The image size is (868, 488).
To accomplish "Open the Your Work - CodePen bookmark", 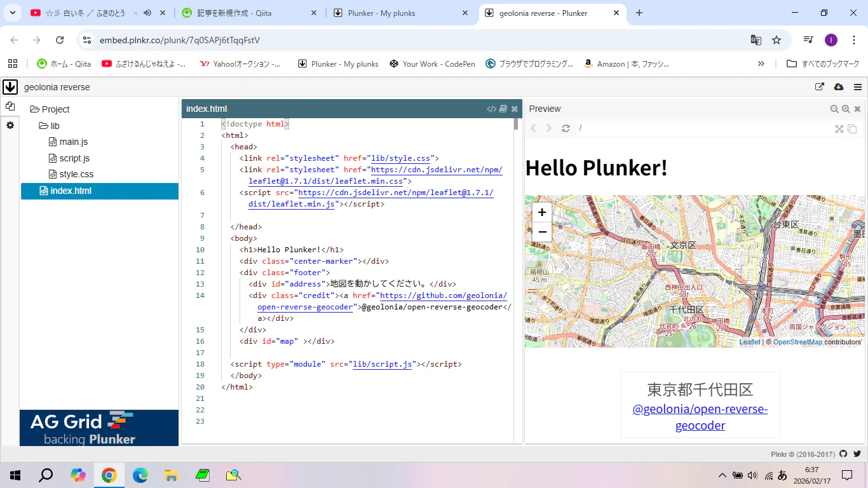I will point(432,64).
